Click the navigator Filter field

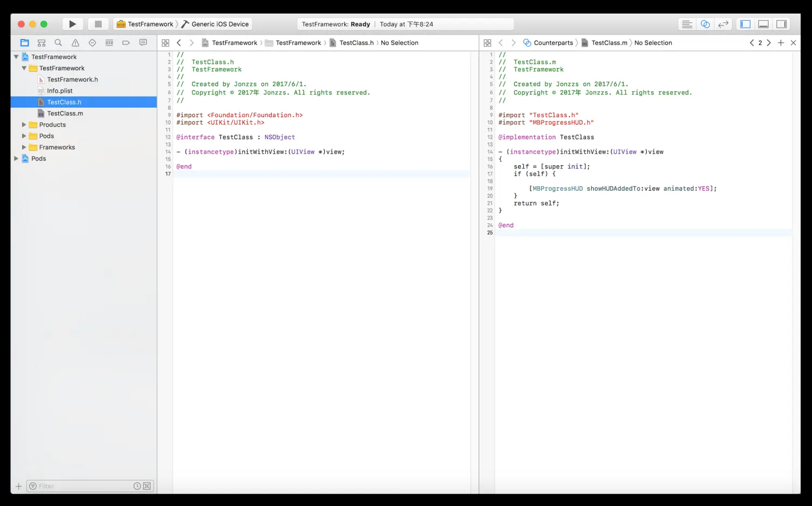(90, 486)
